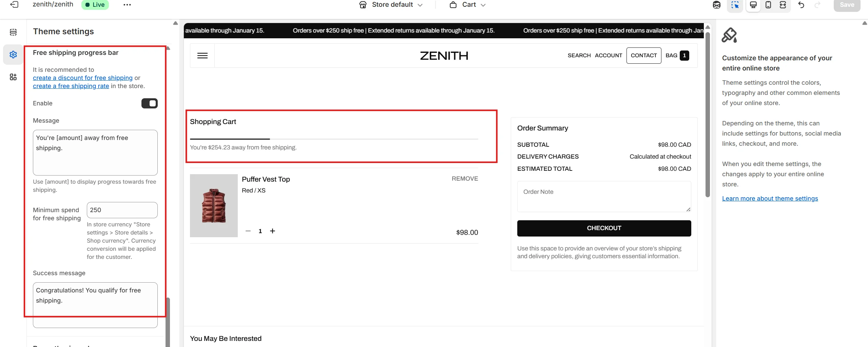Open the App embeds icon in sidebar
The width and height of the screenshot is (868, 347).
tap(13, 77)
